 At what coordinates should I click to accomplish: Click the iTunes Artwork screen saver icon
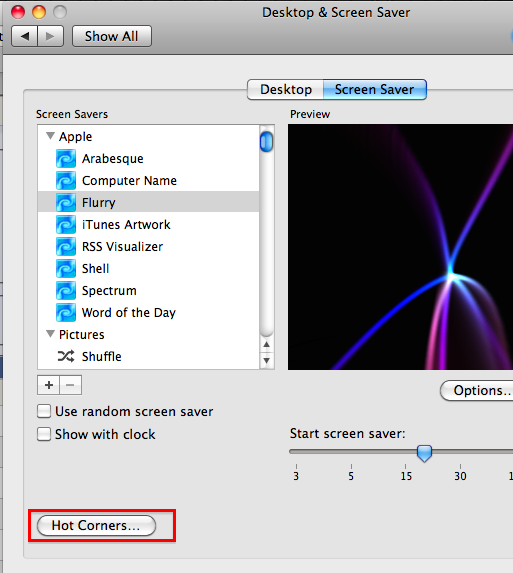click(x=66, y=224)
